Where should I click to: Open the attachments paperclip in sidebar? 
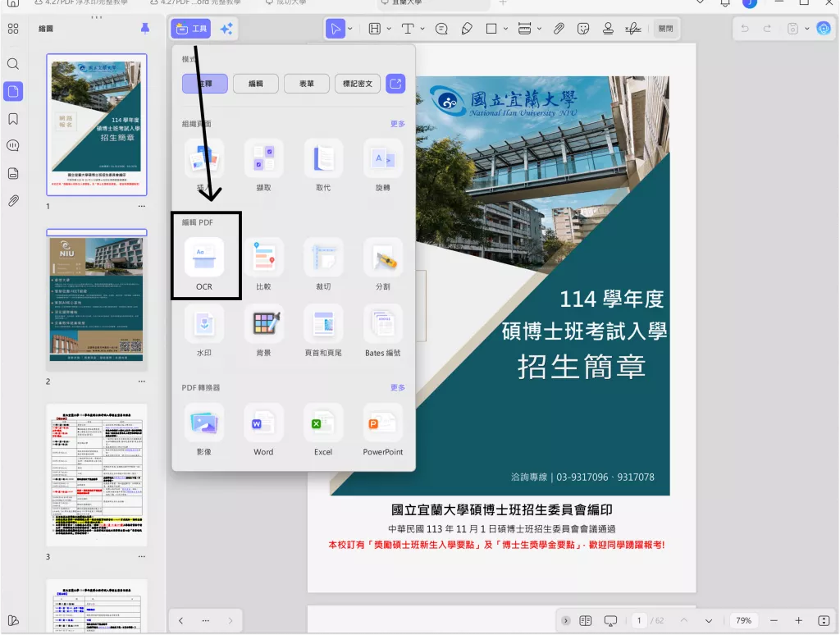pos(13,201)
